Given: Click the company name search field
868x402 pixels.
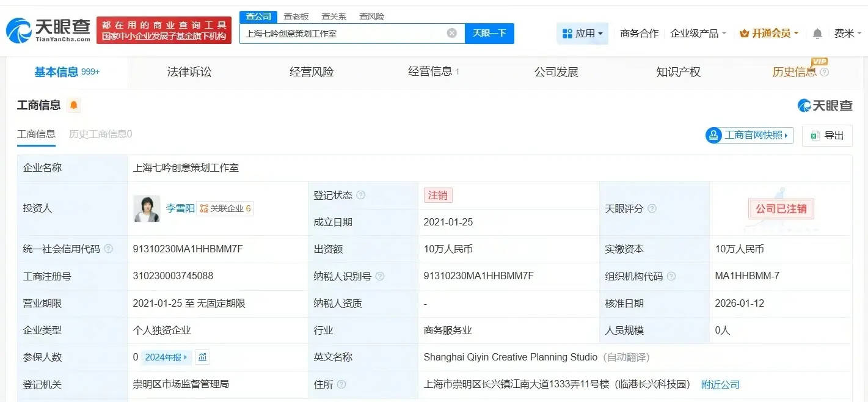Looking at the screenshot, I should 342,33.
